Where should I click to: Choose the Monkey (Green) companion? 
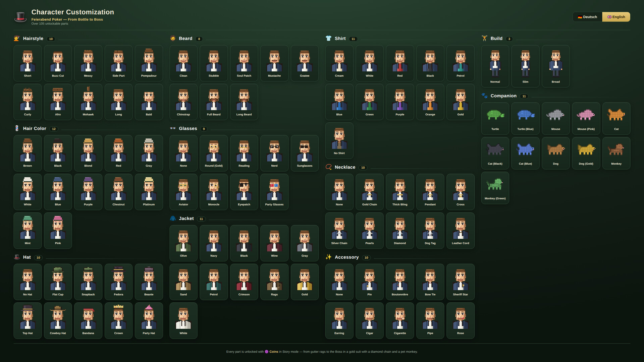[x=495, y=188]
